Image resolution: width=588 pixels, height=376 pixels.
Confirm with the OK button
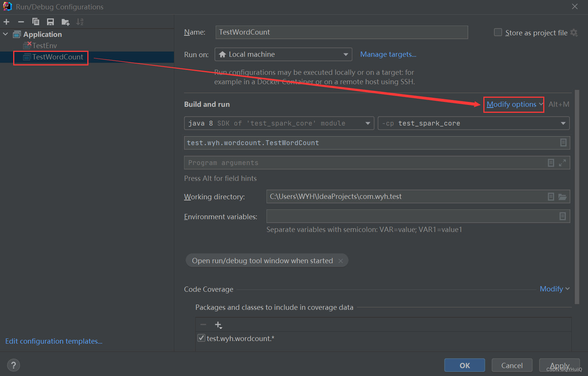[x=465, y=365]
